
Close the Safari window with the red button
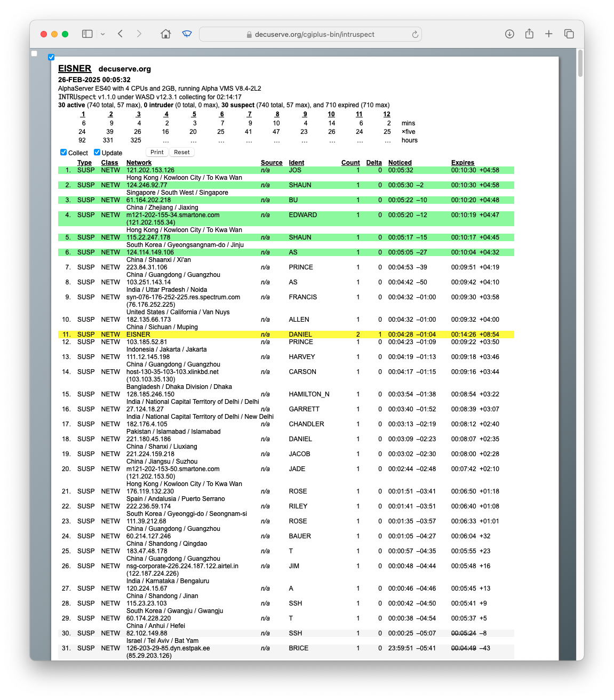[x=44, y=34]
